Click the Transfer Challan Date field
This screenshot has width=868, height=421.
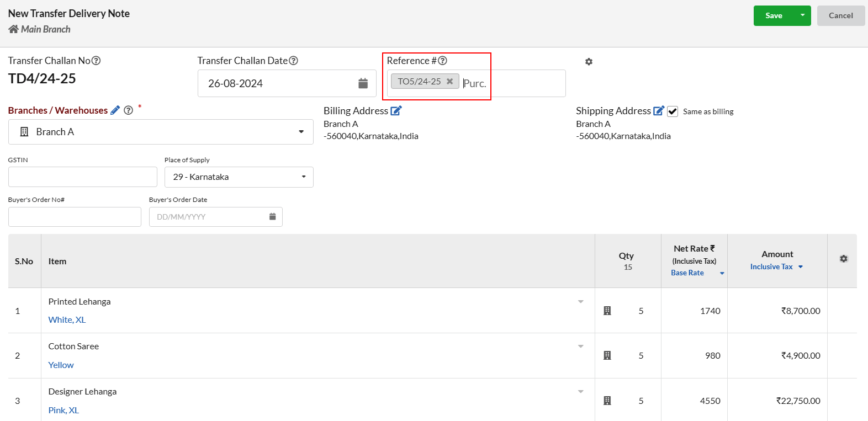point(287,83)
